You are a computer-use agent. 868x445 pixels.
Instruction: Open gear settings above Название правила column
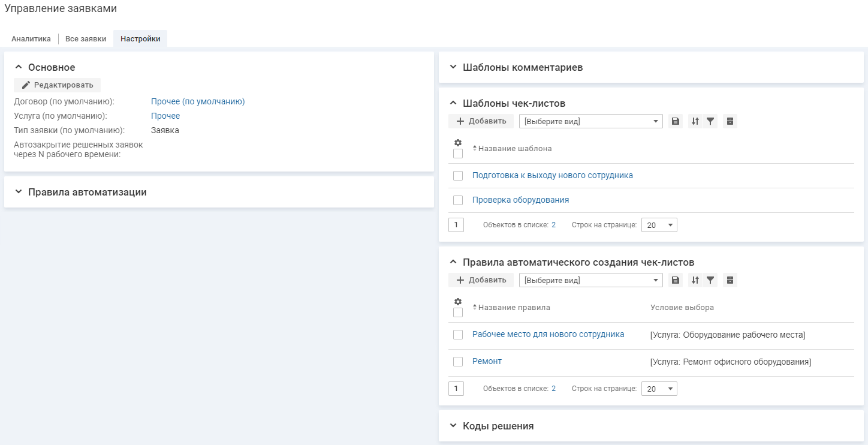(458, 302)
